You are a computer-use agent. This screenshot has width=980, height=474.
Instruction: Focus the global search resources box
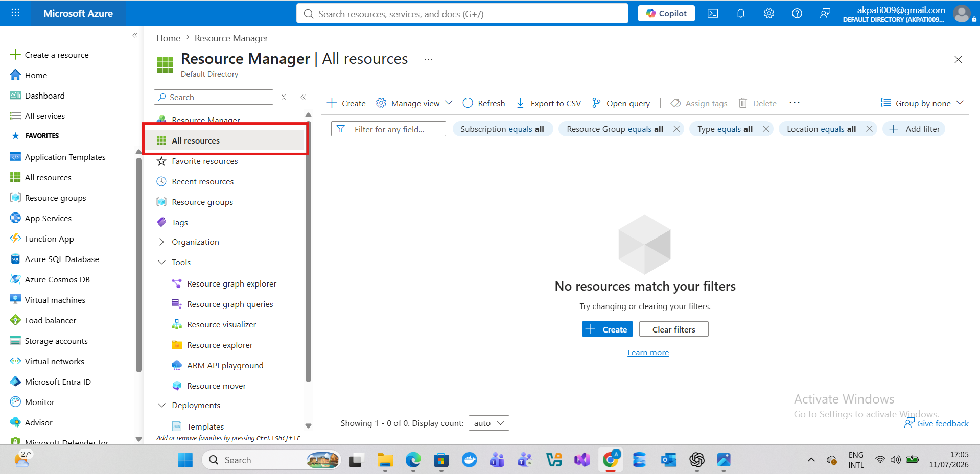462,14
